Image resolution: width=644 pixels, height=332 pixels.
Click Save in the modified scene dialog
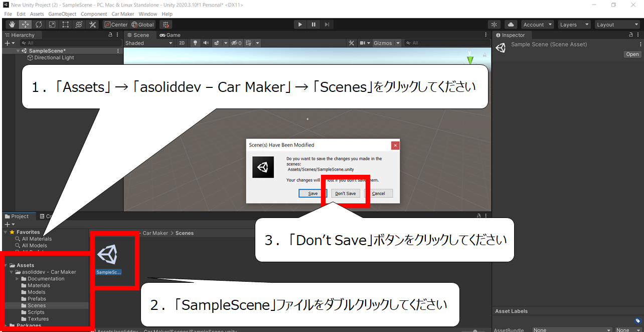pos(313,193)
